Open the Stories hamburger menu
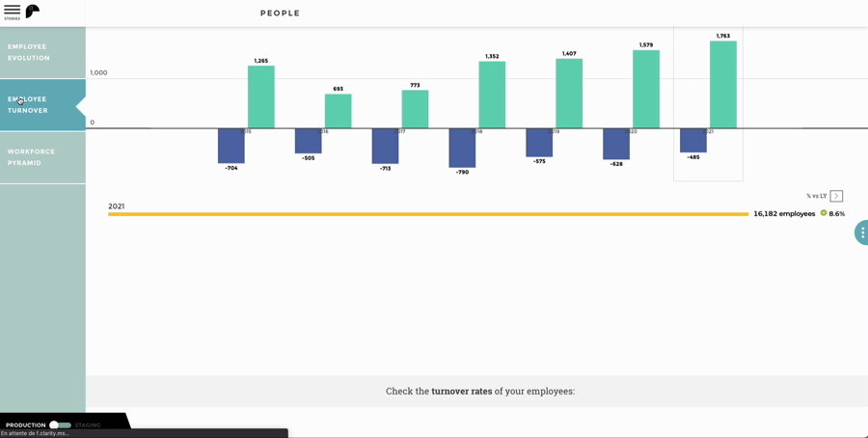Image resolution: width=868 pixels, height=438 pixels. point(12,12)
